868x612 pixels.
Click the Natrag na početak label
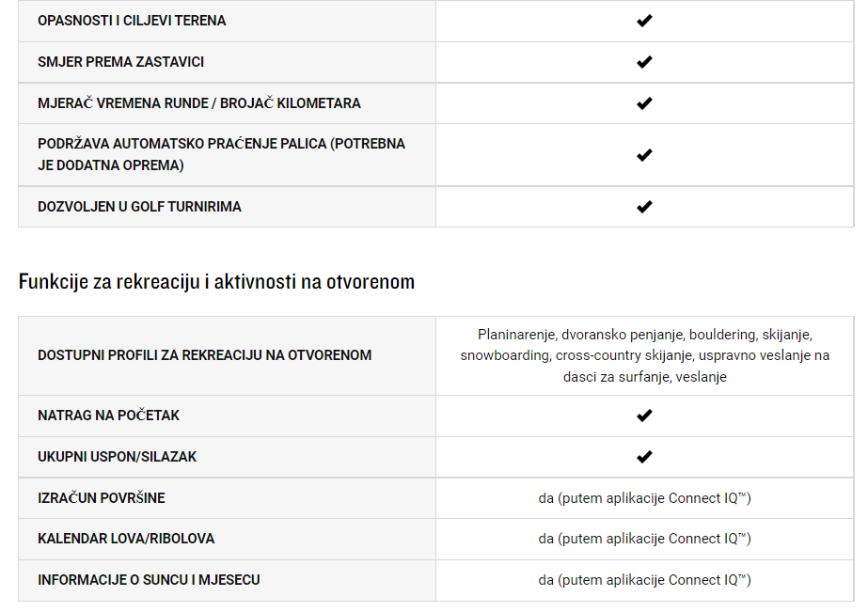tap(108, 416)
